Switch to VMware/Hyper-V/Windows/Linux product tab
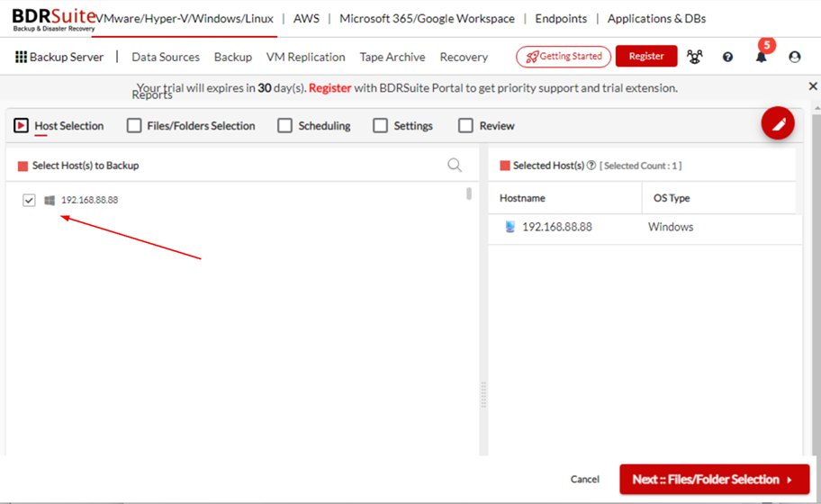The image size is (821, 504). click(x=185, y=18)
